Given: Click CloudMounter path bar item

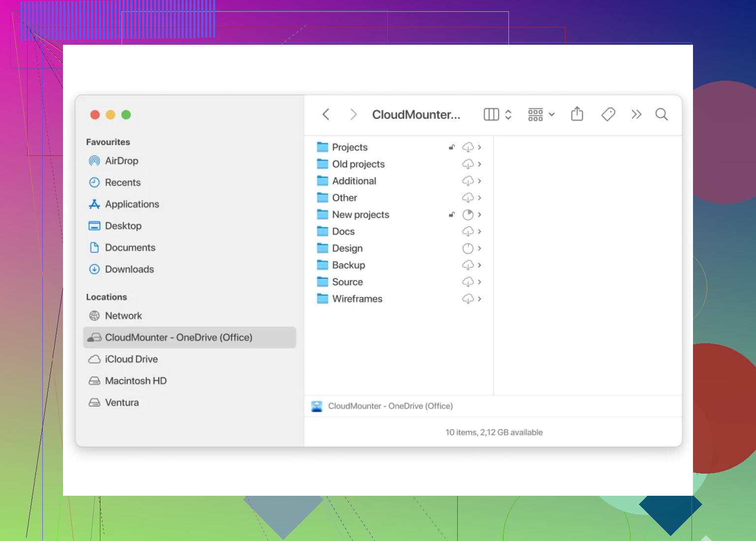Looking at the screenshot, I should tap(382, 406).
